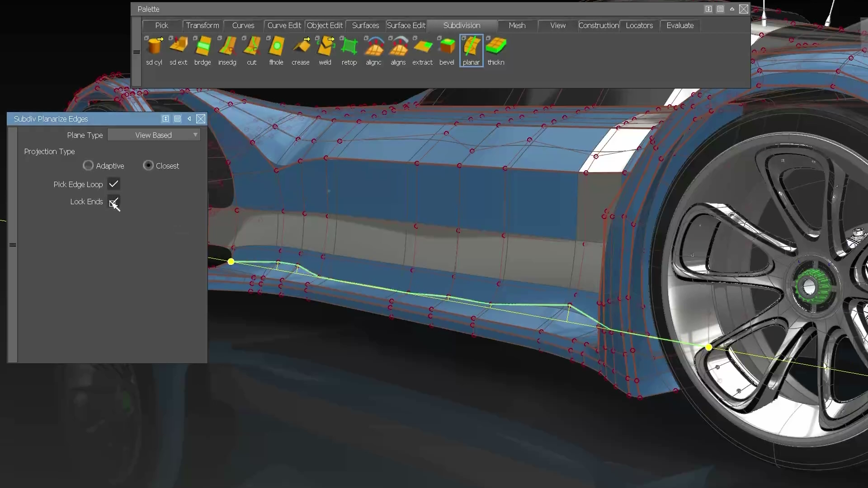This screenshot has width=868, height=488.
Task: Select the Closest projection radio button
Action: click(x=148, y=166)
